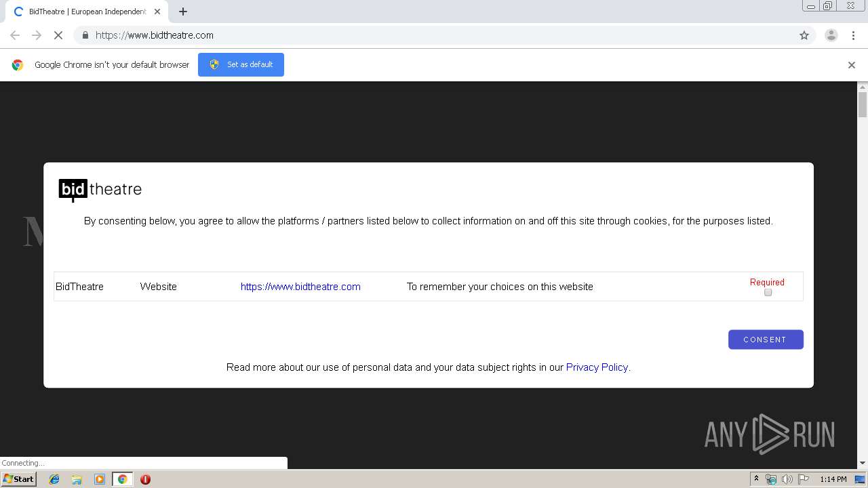Screen dimensions: 868x488
Task: Open the Chrome profile avatar
Action: tap(831, 35)
